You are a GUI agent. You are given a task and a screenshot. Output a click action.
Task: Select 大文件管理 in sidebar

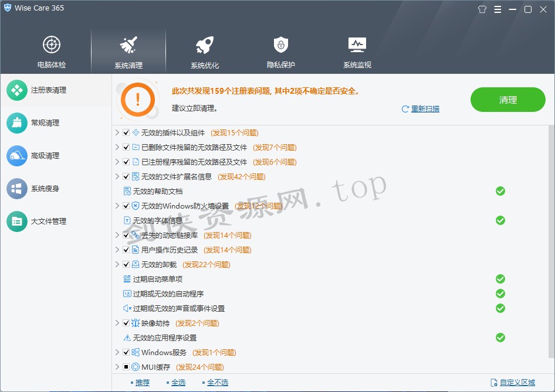(x=48, y=221)
